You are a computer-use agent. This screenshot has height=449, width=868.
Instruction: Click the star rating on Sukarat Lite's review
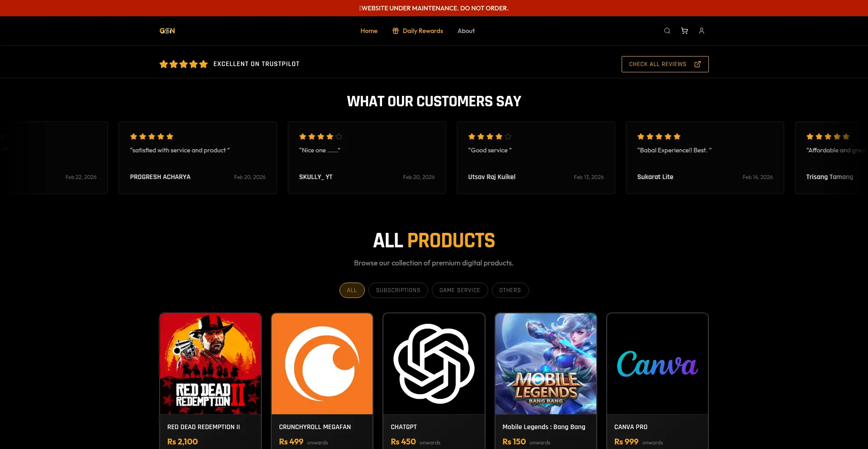pos(659,137)
